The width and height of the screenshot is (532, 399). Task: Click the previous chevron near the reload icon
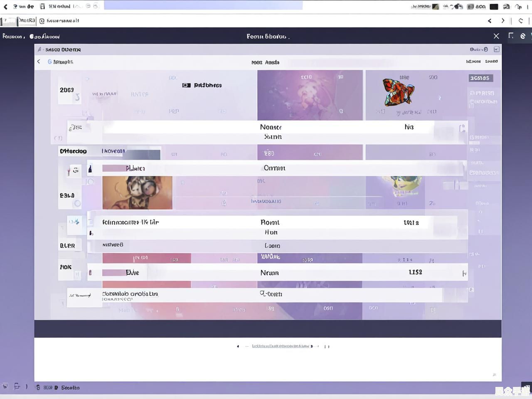(x=490, y=21)
